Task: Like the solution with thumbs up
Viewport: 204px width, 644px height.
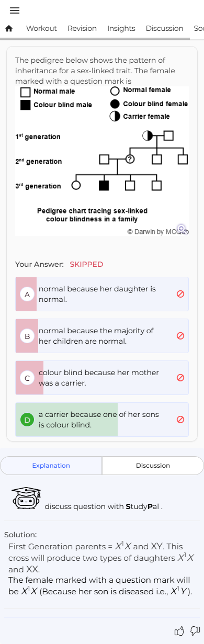Action: [179, 631]
